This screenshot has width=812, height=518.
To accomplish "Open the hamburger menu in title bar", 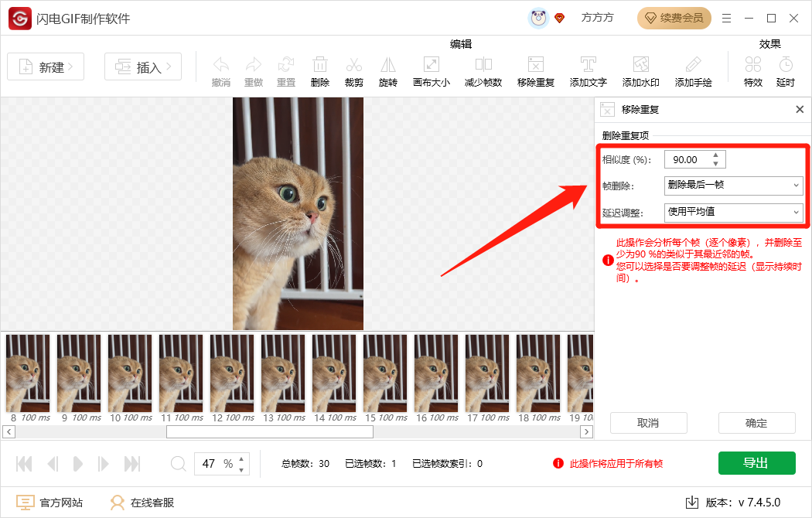I will pos(727,18).
